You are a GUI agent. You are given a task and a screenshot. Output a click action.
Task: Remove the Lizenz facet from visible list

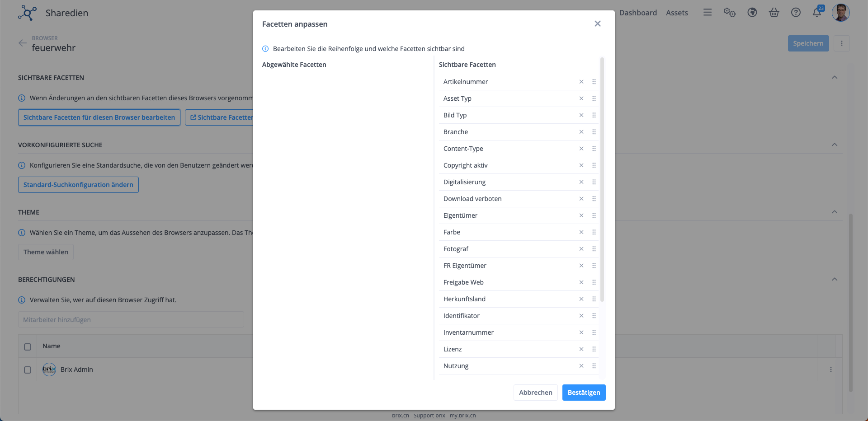(x=581, y=349)
